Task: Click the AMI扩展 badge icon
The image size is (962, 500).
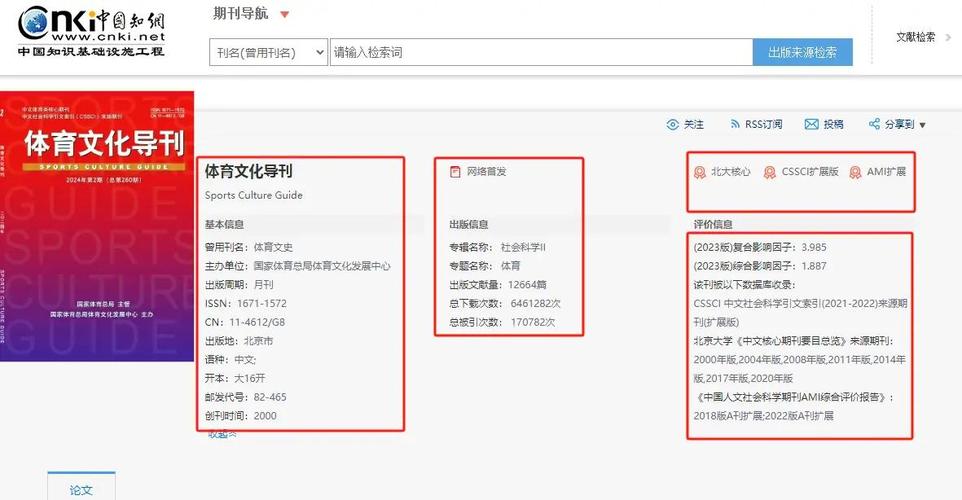Action: [855, 172]
